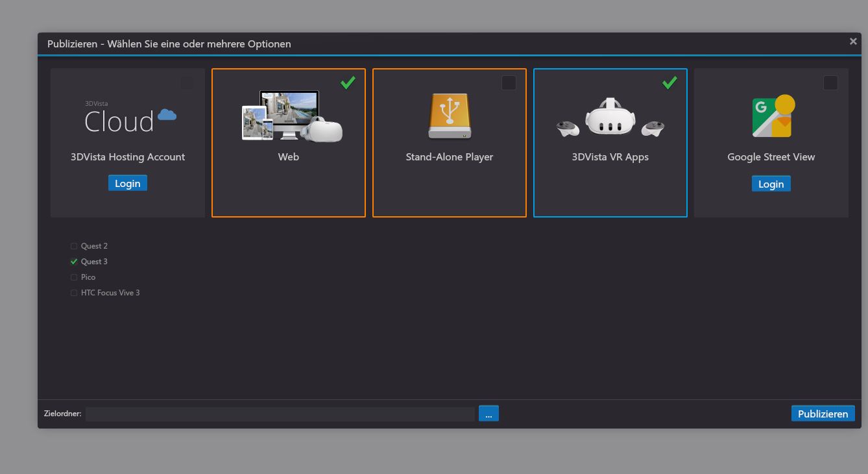Browse for target folder with ... button
Image resolution: width=868 pixels, height=474 pixels.
[x=488, y=414]
